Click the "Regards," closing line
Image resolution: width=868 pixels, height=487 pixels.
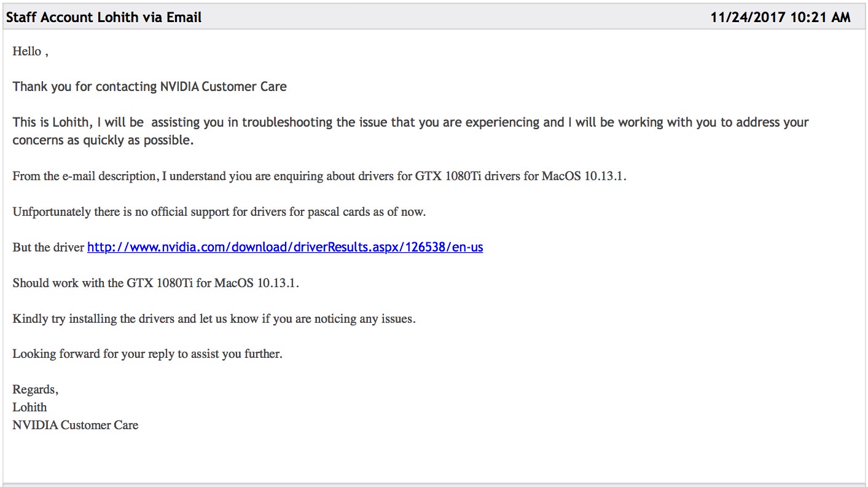point(36,390)
